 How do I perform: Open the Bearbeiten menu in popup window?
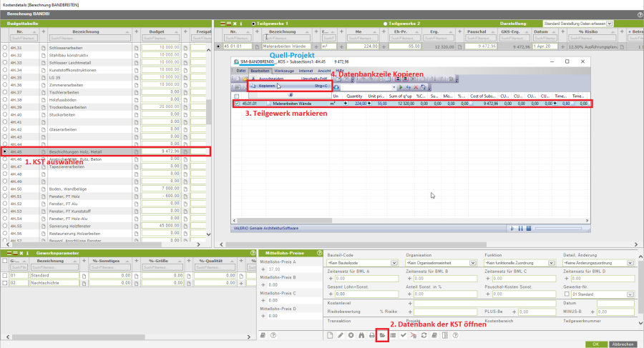click(x=260, y=71)
